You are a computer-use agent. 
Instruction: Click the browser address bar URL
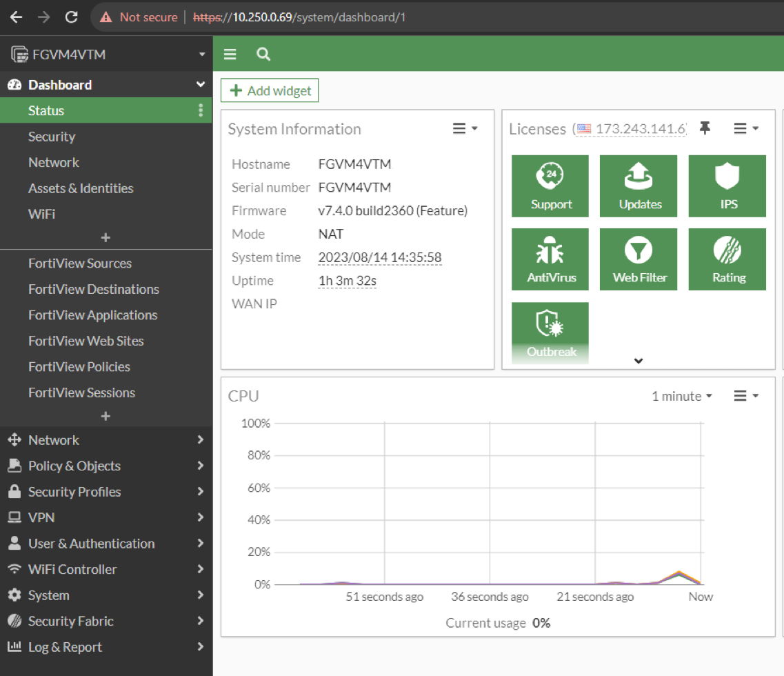(241, 17)
